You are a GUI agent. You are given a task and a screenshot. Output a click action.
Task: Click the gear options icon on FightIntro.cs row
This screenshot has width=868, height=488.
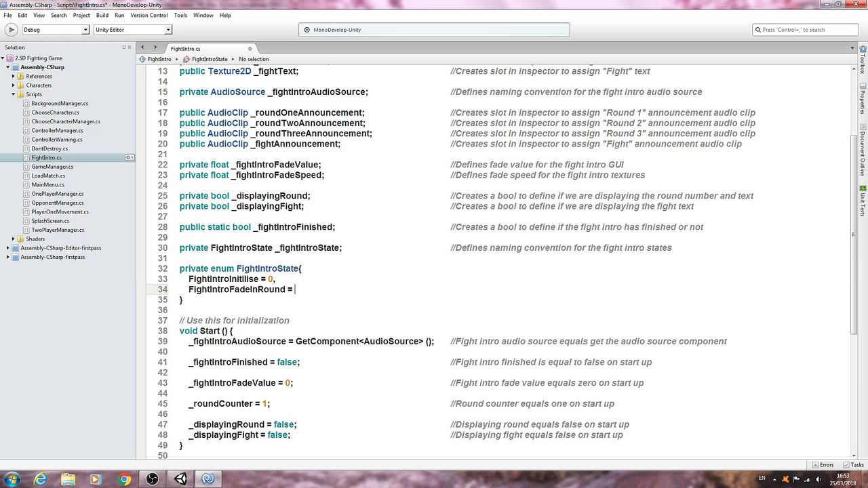[x=128, y=158]
